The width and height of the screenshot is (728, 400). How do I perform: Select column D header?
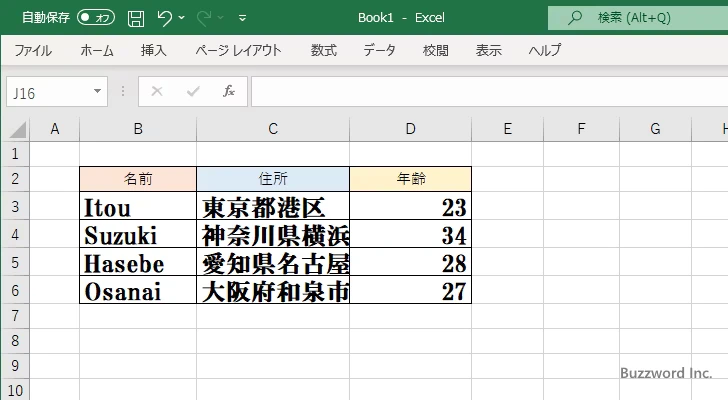coord(410,129)
